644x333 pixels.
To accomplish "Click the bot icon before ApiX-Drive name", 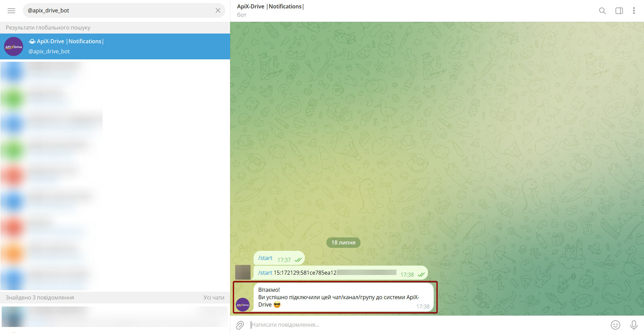I will (32, 42).
